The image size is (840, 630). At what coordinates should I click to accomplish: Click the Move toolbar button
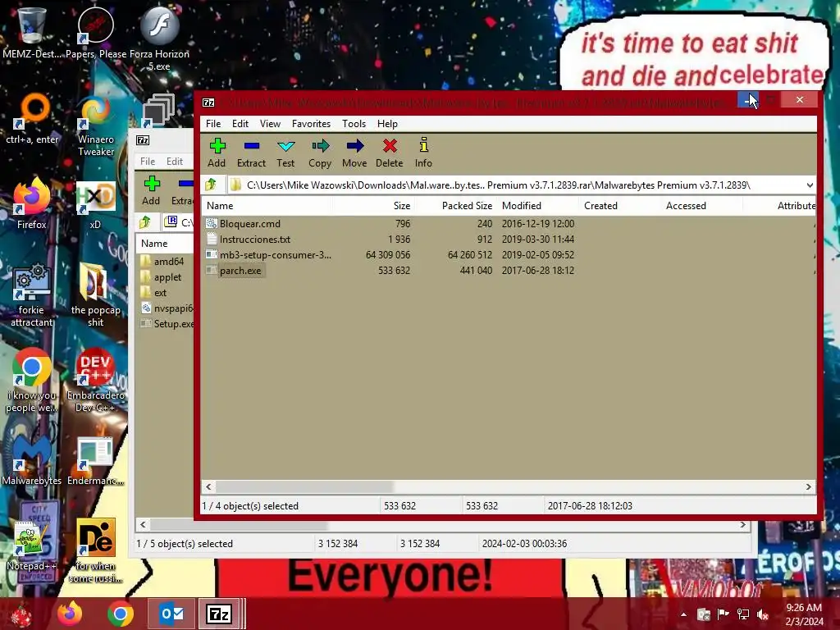(x=354, y=153)
